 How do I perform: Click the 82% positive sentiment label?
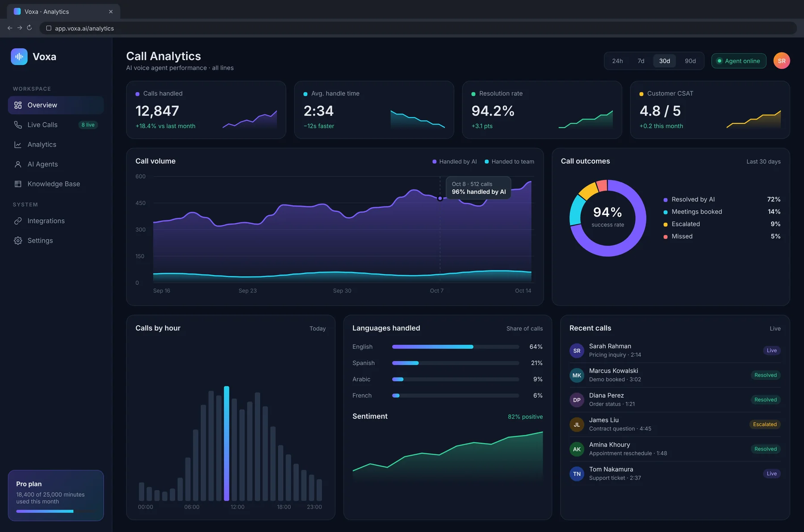(525, 417)
